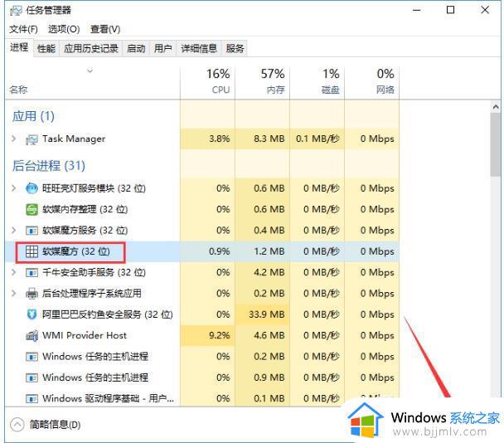Click the 软媒内存整理 green icon
504x443 pixels.
[31, 209]
